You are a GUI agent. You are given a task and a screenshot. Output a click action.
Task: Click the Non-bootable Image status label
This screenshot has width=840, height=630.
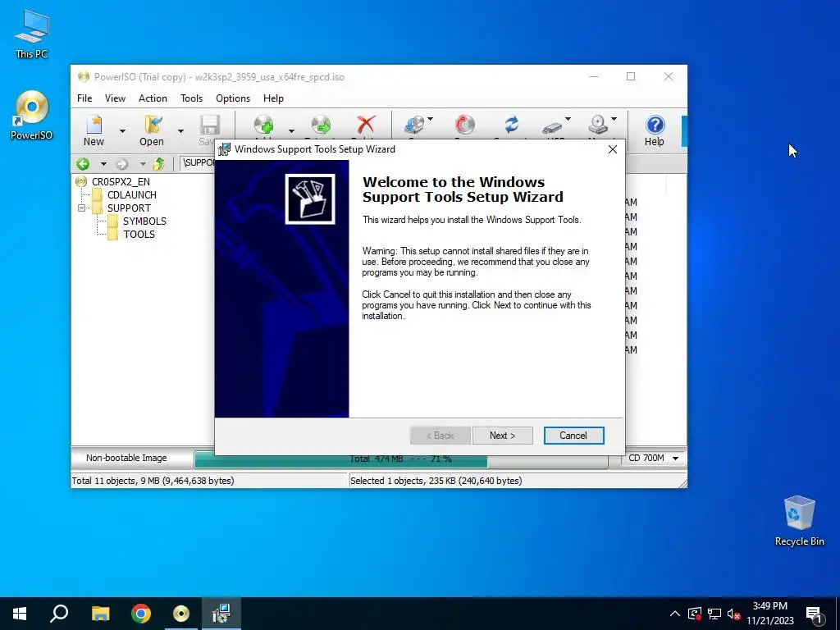(x=126, y=458)
